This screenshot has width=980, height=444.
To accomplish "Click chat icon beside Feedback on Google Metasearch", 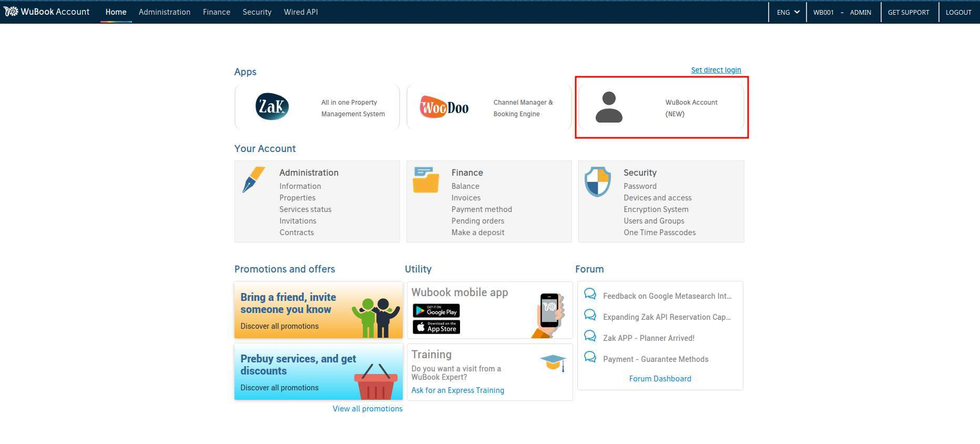I will (590, 294).
